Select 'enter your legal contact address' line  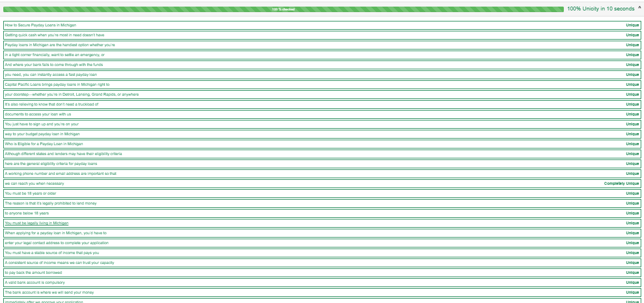click(x=322, y=243)
